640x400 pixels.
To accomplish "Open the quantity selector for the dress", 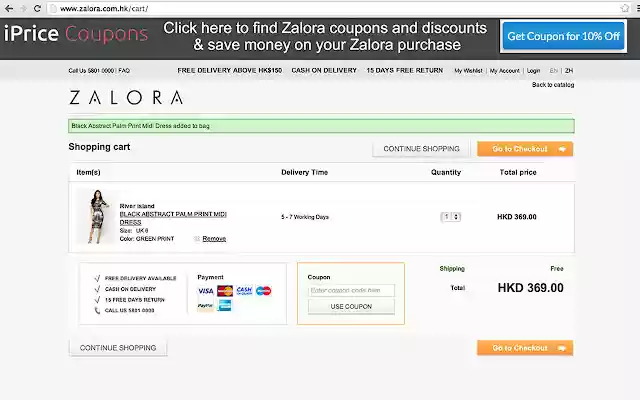I will 451,217.
